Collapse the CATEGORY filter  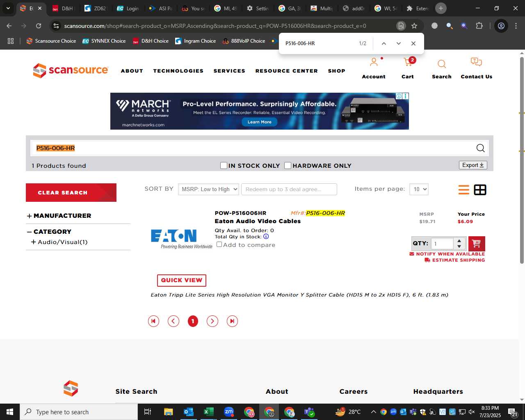(49, 232)
